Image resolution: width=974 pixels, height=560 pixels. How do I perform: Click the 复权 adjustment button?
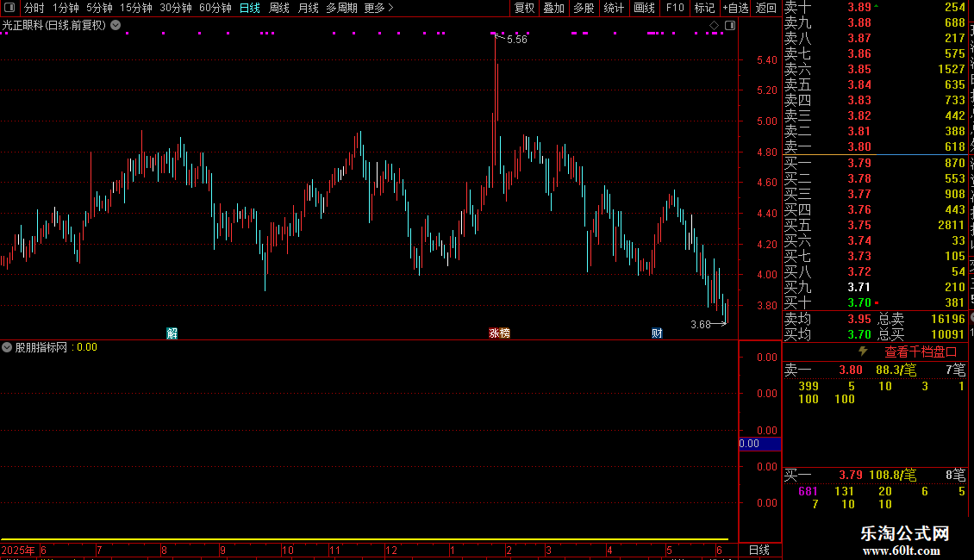tap(524, 8)
